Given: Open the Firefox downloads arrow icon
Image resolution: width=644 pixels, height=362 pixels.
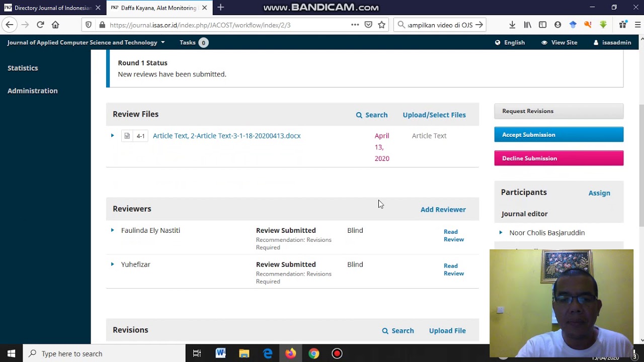Looking at the screenshot, I should [x=512, y=25].
